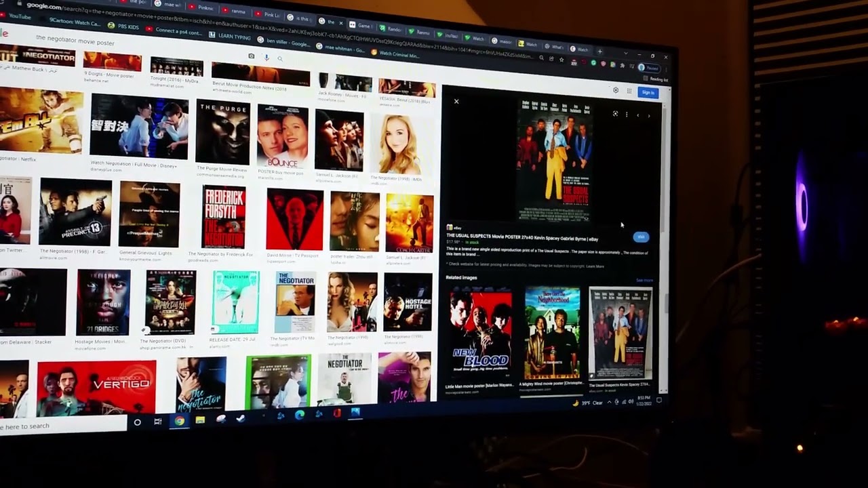The width and height of the screenshot is (868, 488).
Task: Open YouTube bookmark in bookmarks bar
Action: 17,16
